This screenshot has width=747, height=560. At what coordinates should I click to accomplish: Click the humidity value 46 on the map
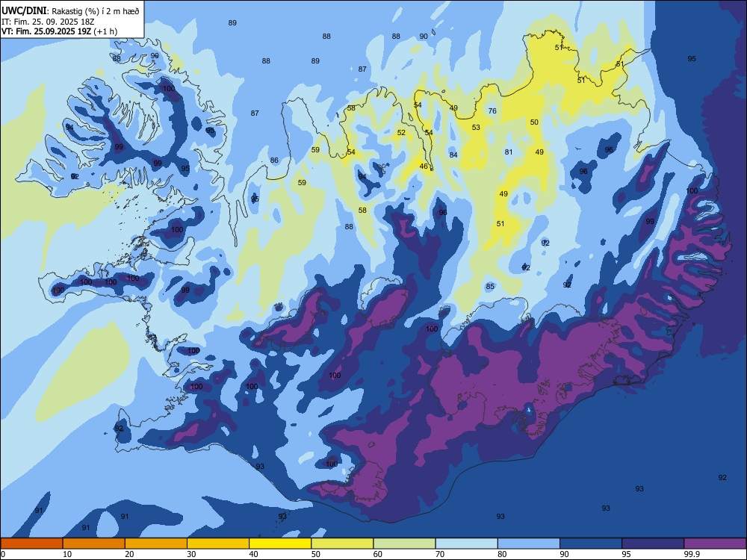(x=424, y=167)
